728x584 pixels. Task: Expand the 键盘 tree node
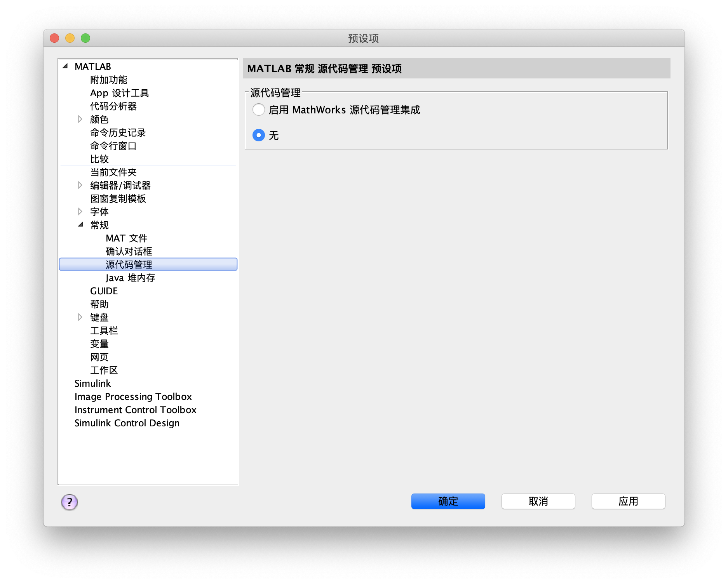tap(80, 317)
